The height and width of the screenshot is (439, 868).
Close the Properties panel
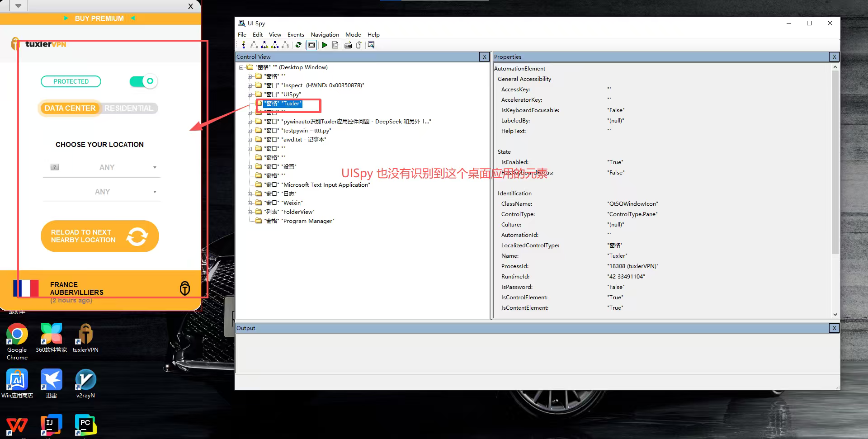click(x=834, y=57)
